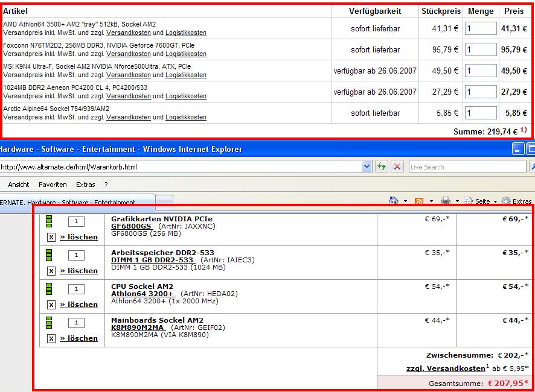Viewport: 535px width, 392px height.
Task: Click the Menge field for Foxconn N76TM2D2
Action: [481, 49]
